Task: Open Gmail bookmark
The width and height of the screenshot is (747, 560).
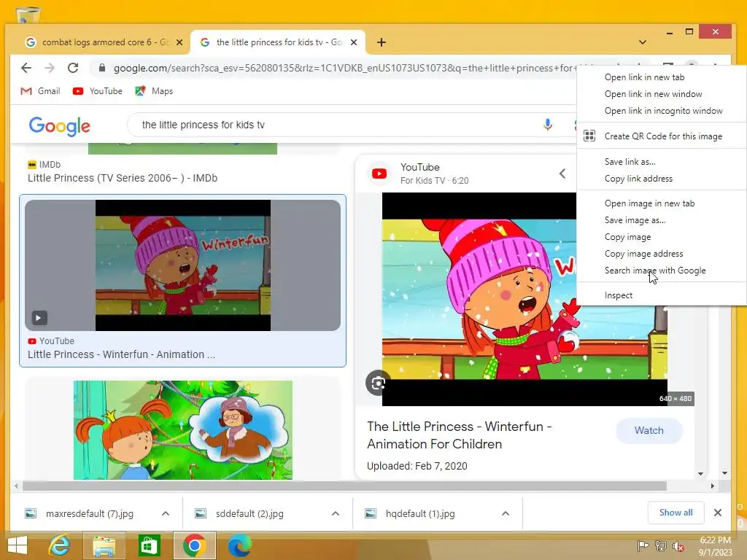Action: coord(41,91)
